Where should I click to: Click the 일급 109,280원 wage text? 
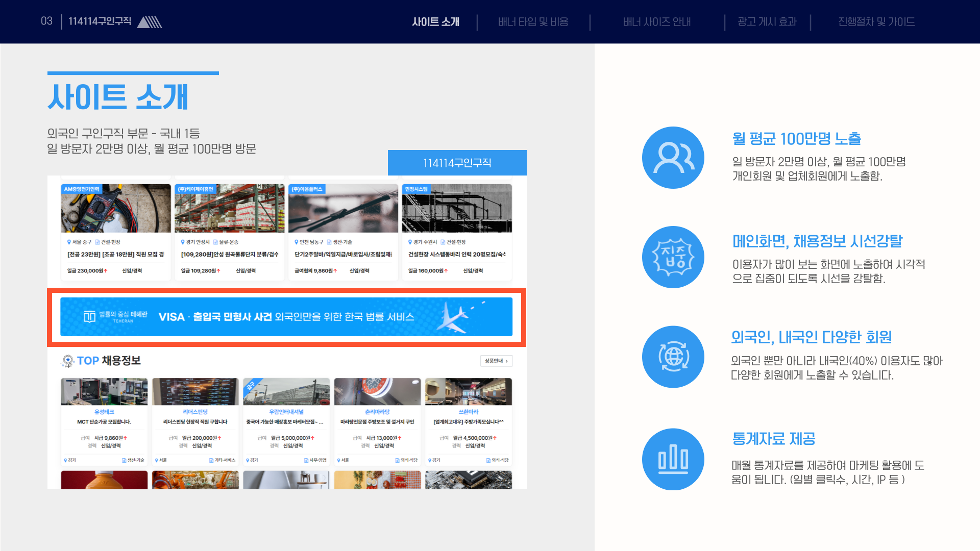tap(201, 271)
